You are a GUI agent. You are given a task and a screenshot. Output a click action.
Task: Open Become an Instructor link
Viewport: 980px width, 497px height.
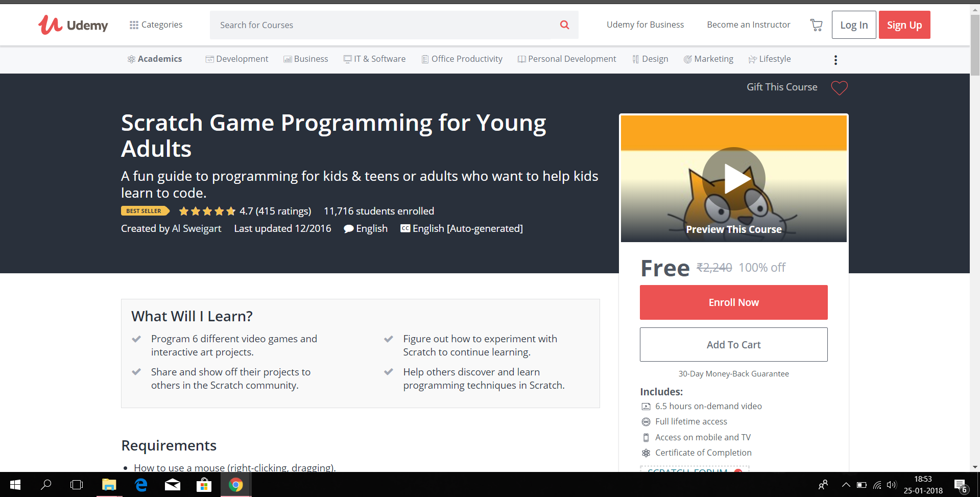(x=748, y=25)
